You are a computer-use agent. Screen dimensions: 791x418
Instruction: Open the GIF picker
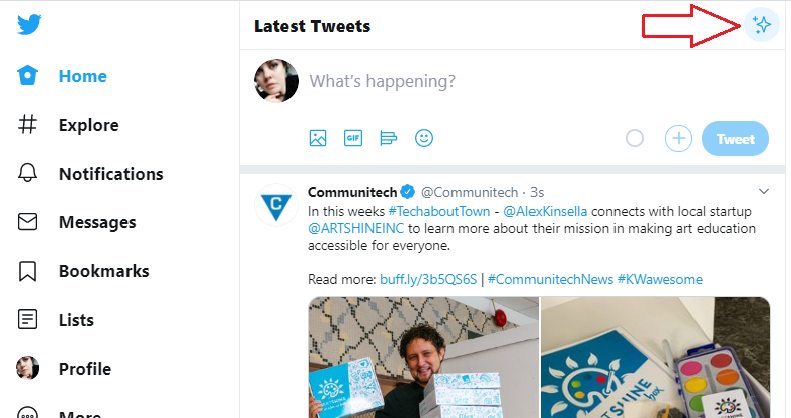tap(353, 139)
